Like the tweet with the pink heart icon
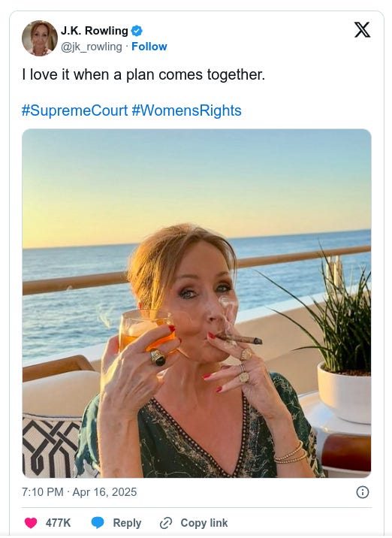Viewport: 392px width, 538px height. coord(31,523)
